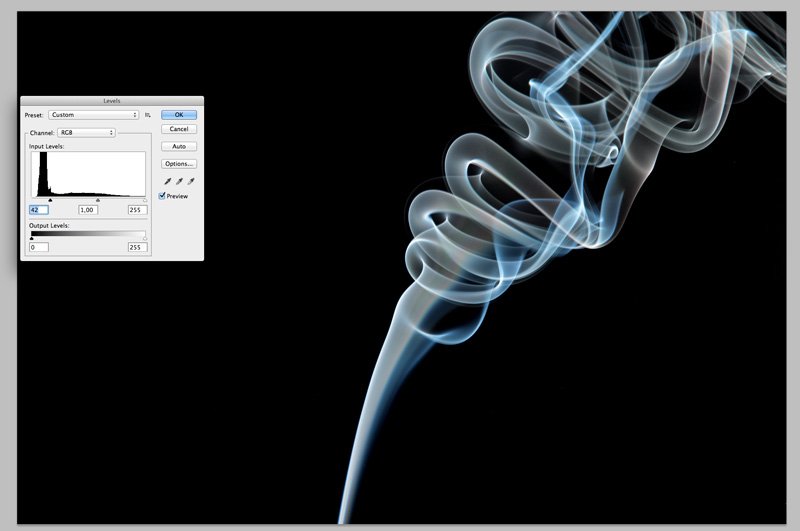Apply Auto levels adjustment

(179, 146)
